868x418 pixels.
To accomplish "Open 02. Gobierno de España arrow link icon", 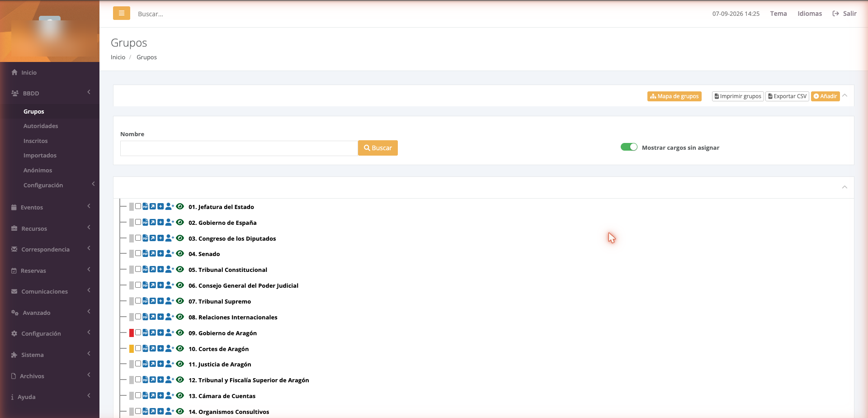I will [153, 223].
